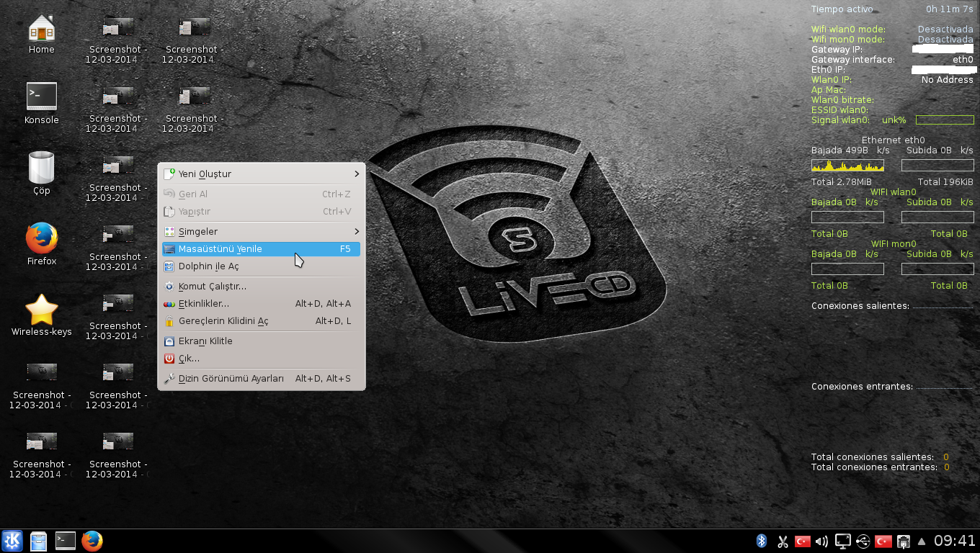Open the wired network port tray icon
Screen dimensions: 980x553
tap(903, 541)
